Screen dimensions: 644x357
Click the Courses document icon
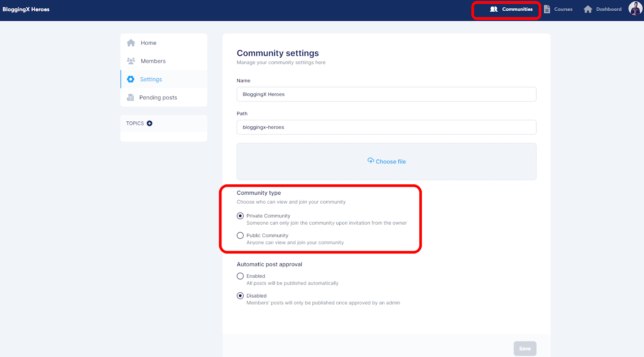[x=547, y=9]
